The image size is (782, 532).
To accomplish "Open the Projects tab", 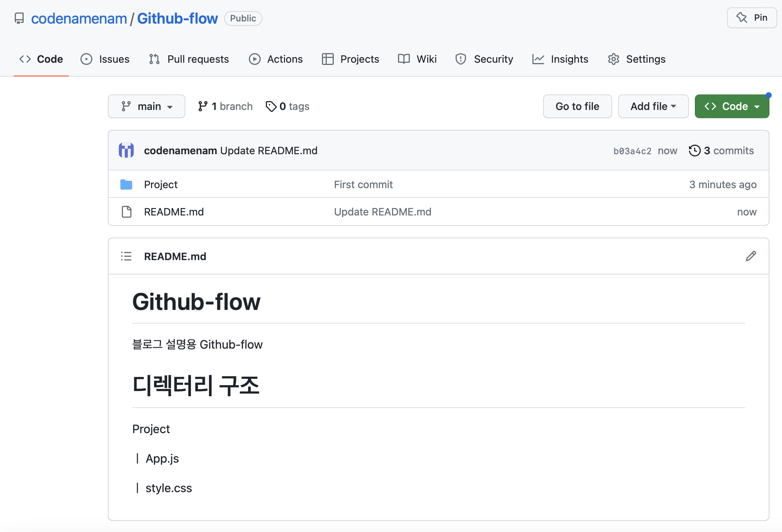I will coord(350,59).
